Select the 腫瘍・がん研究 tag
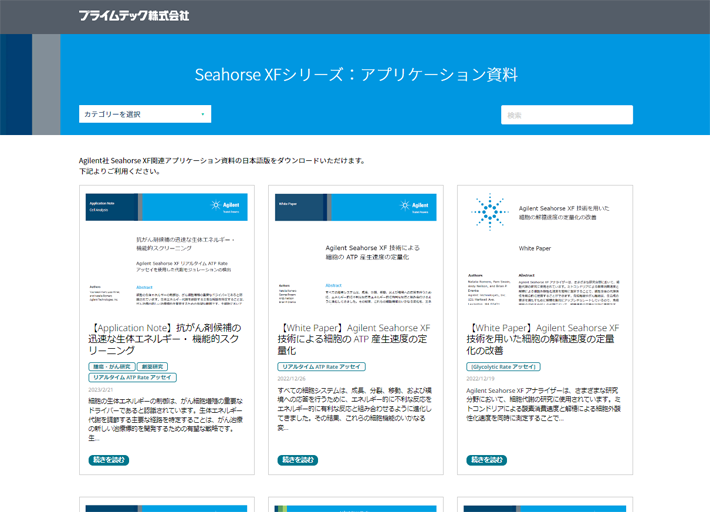 pyautogui.click(x=112, y=367)
